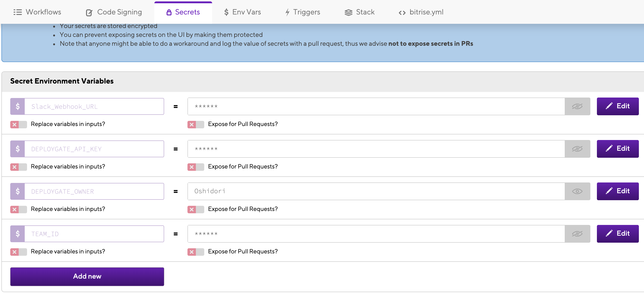Click the masked value field of Slack_Webhook_URL
The width and height of the screenshot is (644, 294).
(376, 106)
